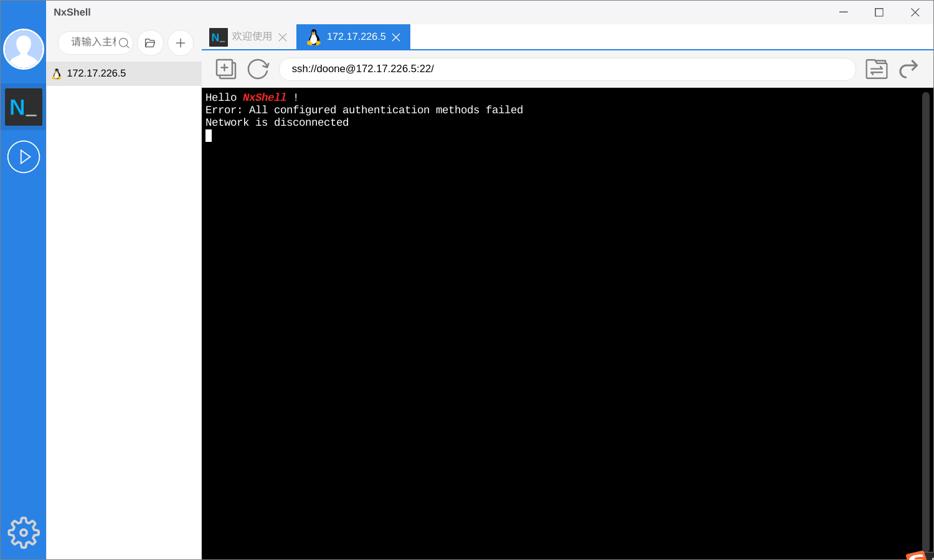Click the play icon in the sidebar
934x560 pixels.
(23, 157)
